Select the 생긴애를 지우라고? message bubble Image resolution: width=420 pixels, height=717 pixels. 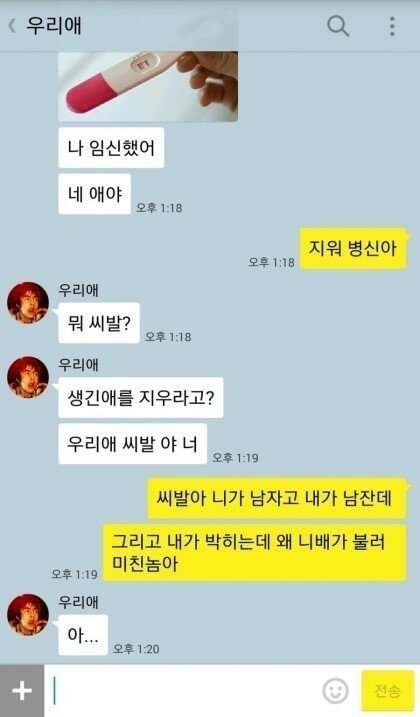click(x=140, y=397)
